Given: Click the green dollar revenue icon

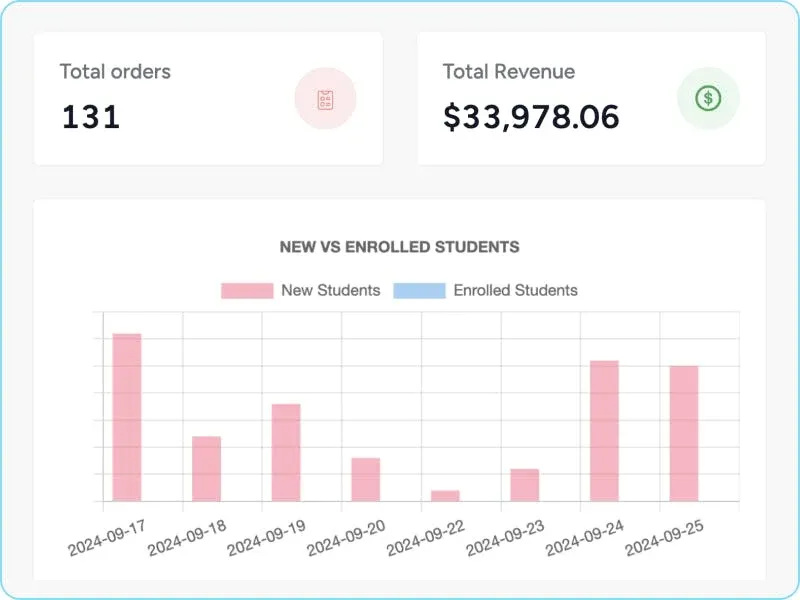Looking at the screenshot, I should click(708, 98).
